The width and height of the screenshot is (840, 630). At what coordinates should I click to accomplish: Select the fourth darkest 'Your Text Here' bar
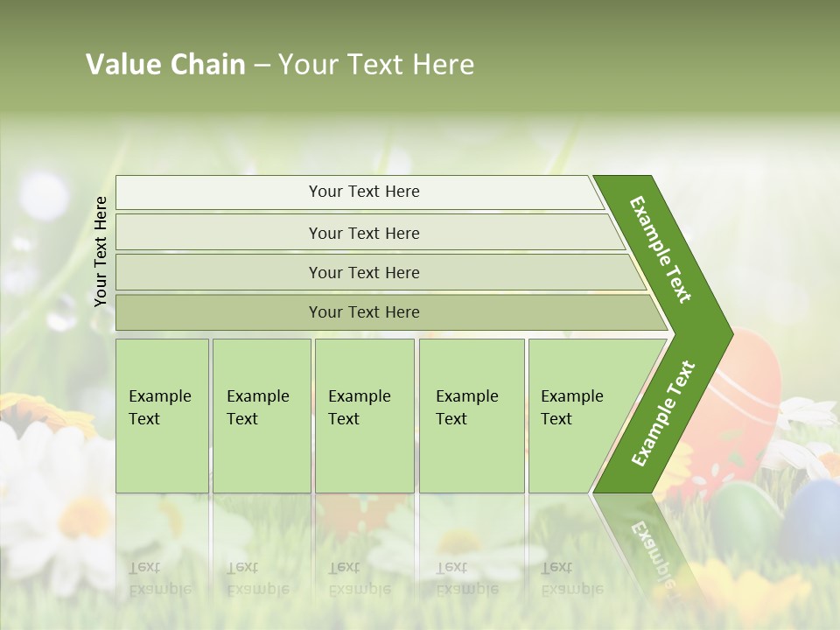391,312
